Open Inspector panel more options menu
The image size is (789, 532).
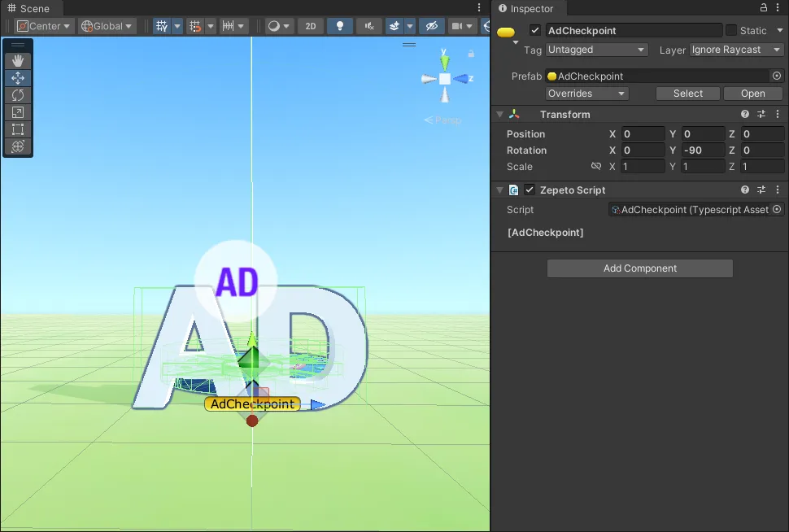[x=778, y=7]
